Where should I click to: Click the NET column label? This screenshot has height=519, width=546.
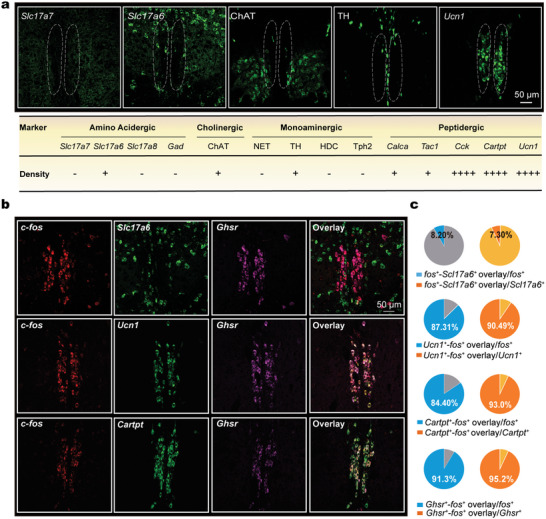(x=262, y=146)
